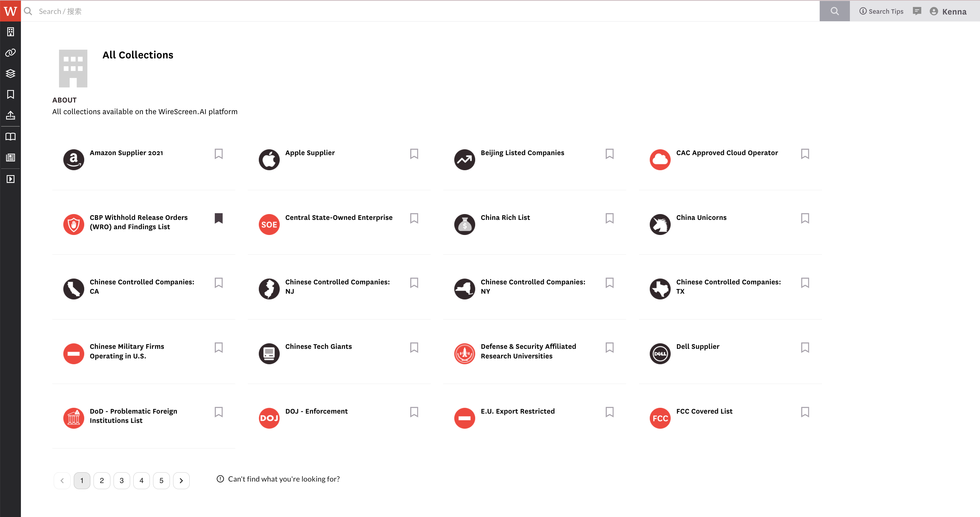Click the upload tray sidebar icon

[10, 115]
